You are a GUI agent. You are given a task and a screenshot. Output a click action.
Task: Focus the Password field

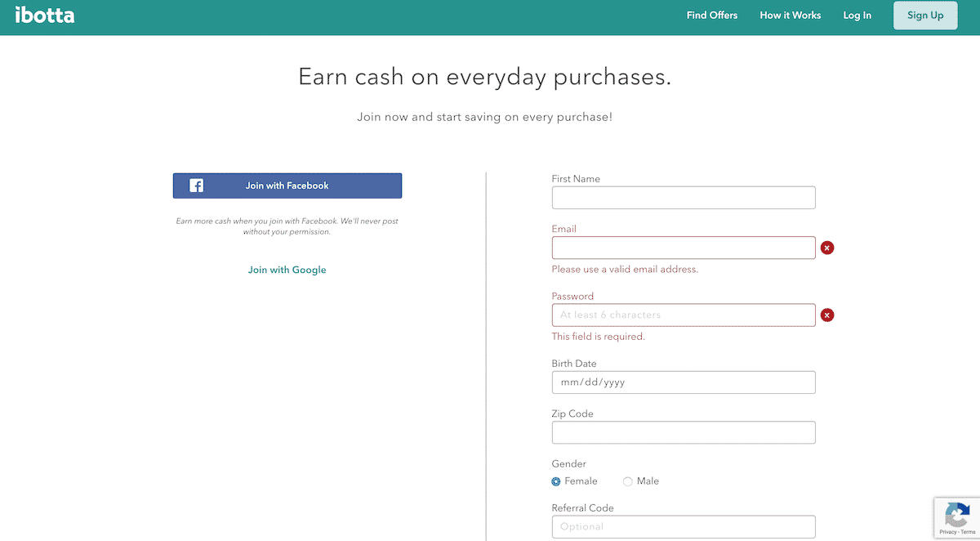coord(684,315)
